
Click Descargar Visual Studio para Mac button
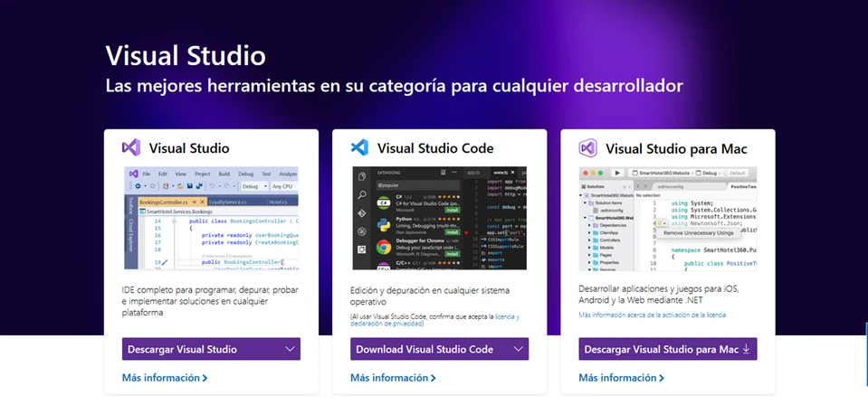tap(668, 349)
